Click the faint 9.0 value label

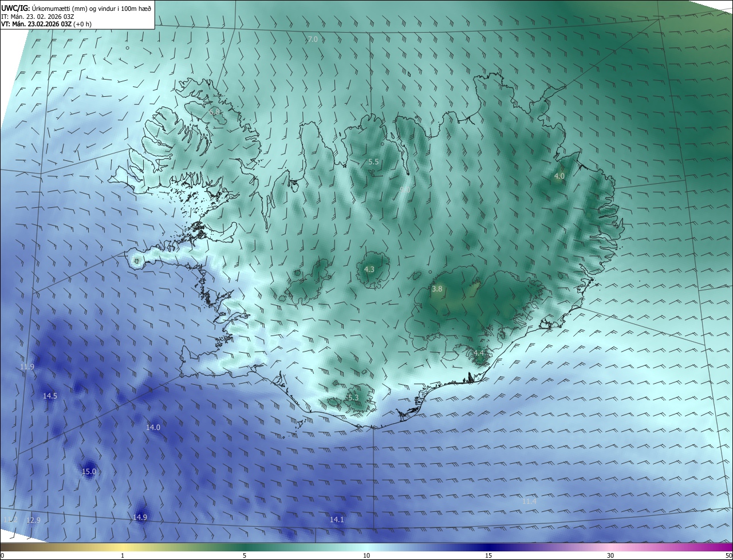click(405, 190)
